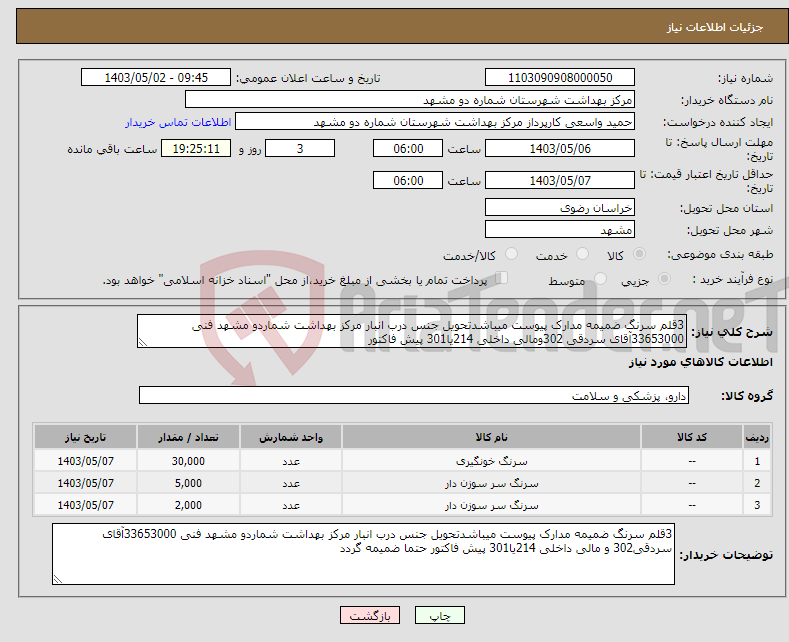Click the delivery city field مشهد
The height and width of the screenshot is (642, 789).
point(560,229)
